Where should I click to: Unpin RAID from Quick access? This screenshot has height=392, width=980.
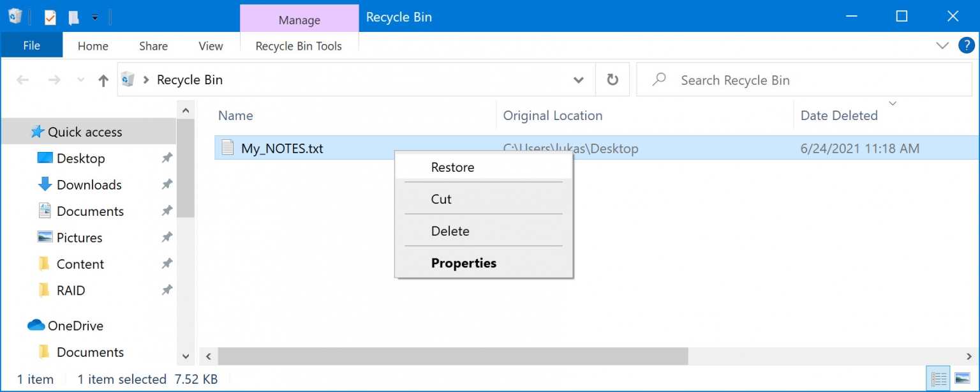pos(167,290)
